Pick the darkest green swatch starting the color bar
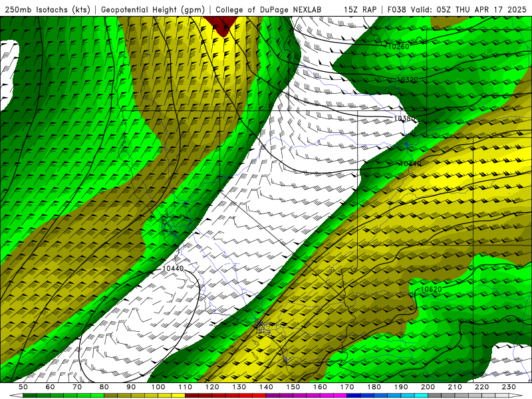 [29, 396]
